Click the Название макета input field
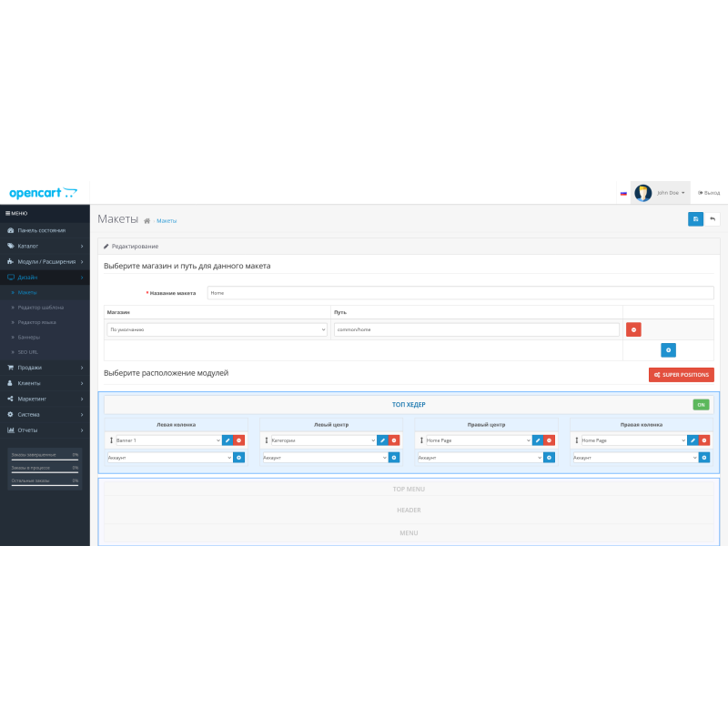This screenshot has width=728, height=728. pyautogui.click(x=460, y=293)
